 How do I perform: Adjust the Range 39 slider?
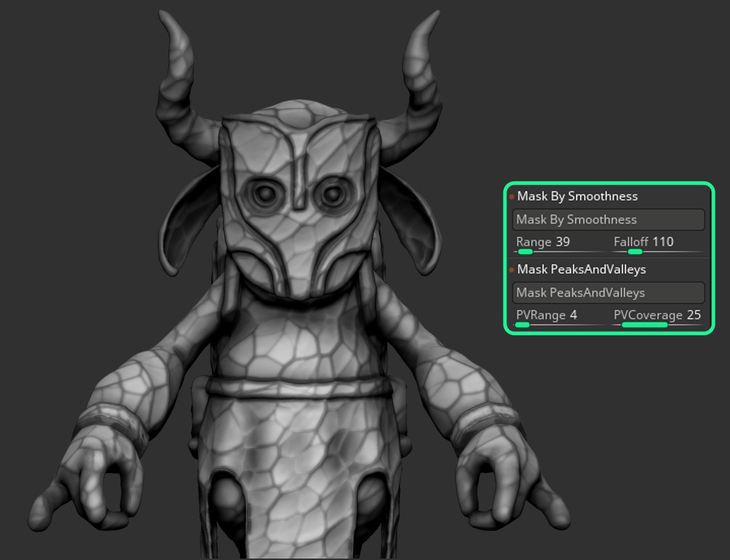tap(559, 245)
